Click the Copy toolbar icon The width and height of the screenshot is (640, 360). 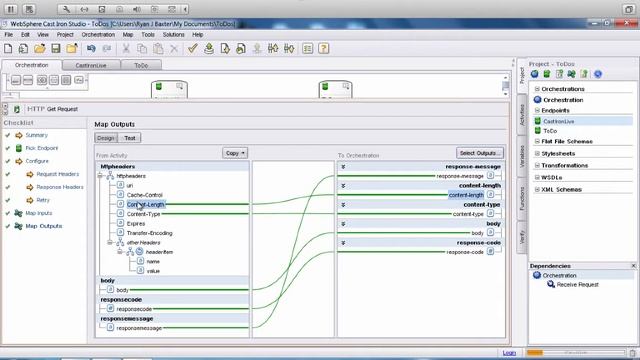[x=142, y=49]
